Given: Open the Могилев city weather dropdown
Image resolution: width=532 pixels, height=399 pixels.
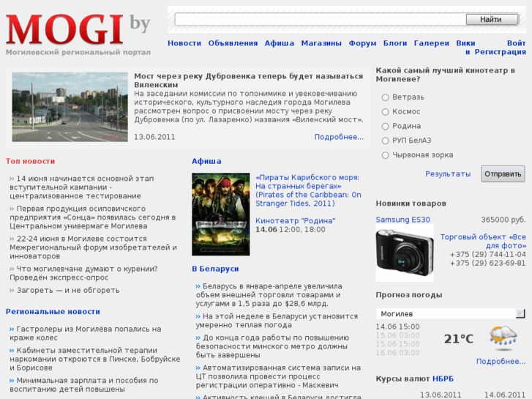Looking at the screenshot, I should pyautogui.click(x=451, y=313).
